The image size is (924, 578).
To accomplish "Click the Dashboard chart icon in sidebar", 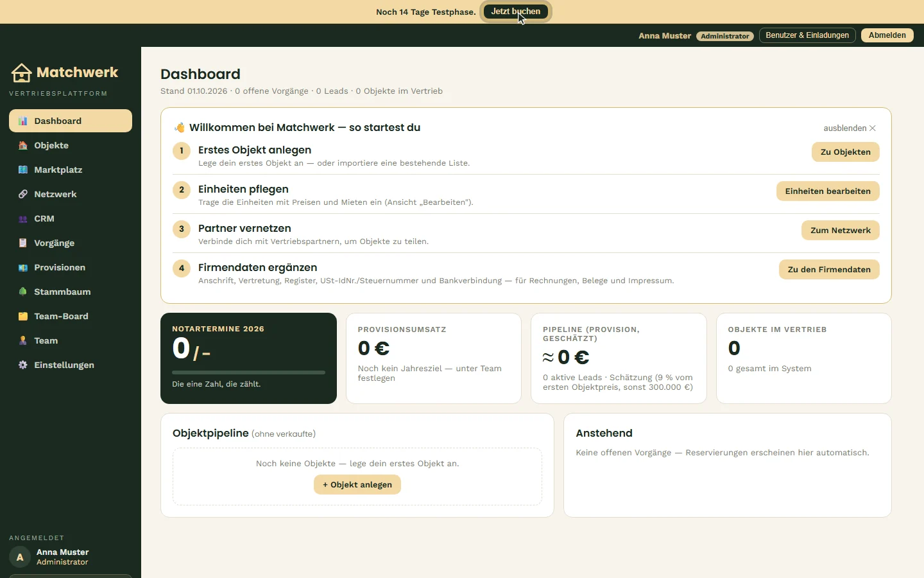I will point(23,121).
